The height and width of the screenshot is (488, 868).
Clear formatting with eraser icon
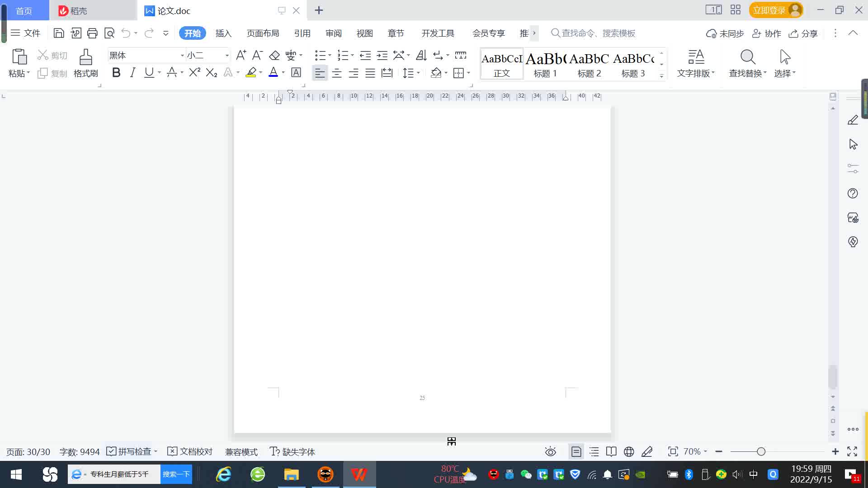[274, 55]
